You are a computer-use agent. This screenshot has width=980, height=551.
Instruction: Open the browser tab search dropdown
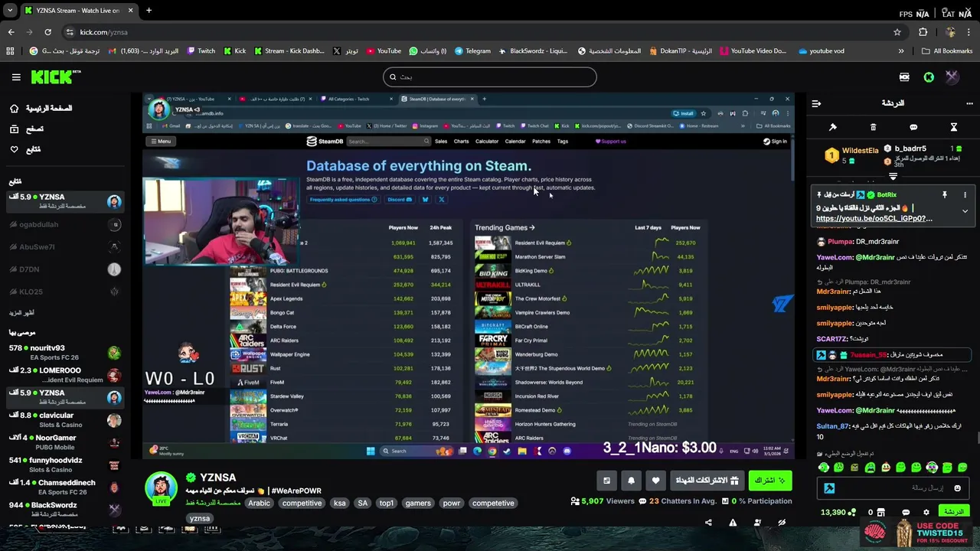(10, 11)
